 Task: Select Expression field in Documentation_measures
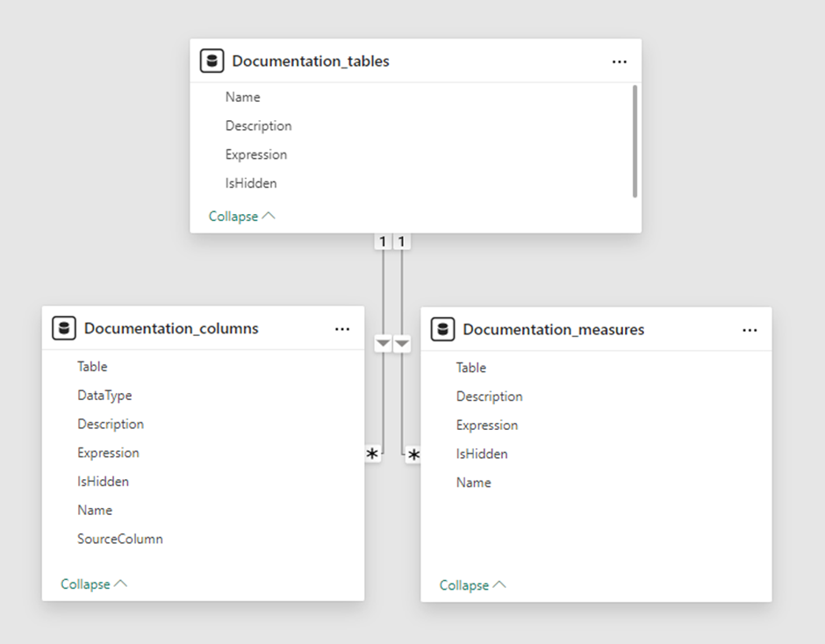[x=487, y=426]
